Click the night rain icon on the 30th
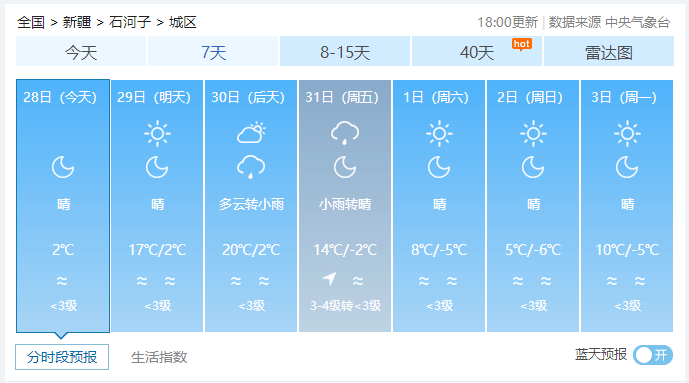 pos(251,167)
